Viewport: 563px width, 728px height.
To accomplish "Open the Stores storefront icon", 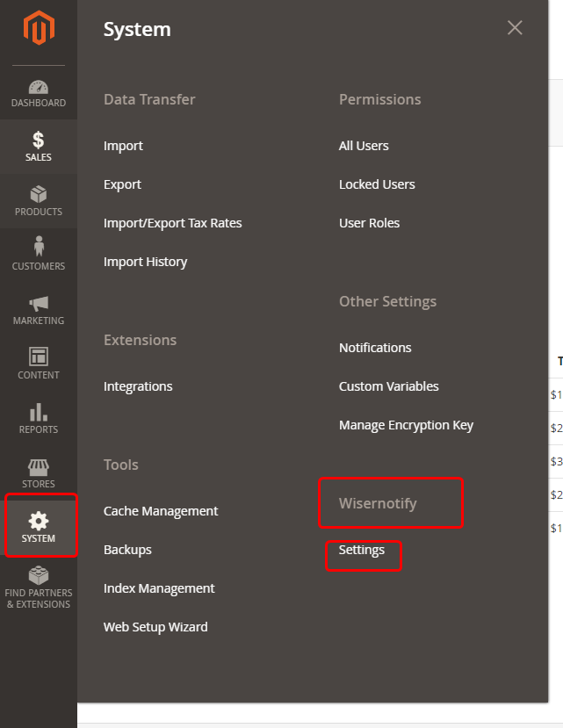I will 39,467.
